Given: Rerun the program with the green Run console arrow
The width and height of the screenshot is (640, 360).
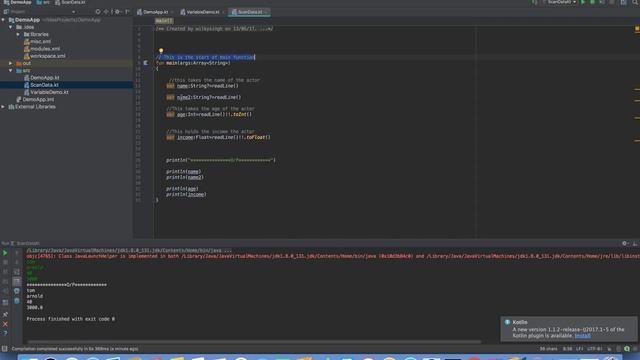Looking at the screenshot, I should pos(5,253).
